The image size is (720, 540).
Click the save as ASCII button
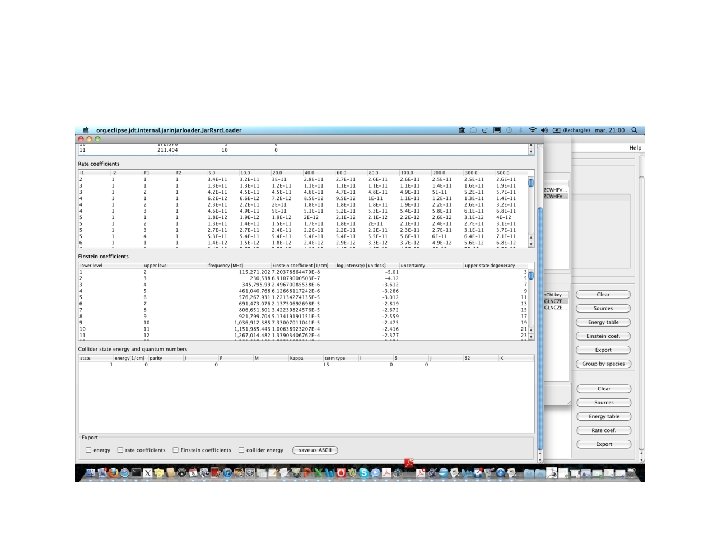(315, 450)
